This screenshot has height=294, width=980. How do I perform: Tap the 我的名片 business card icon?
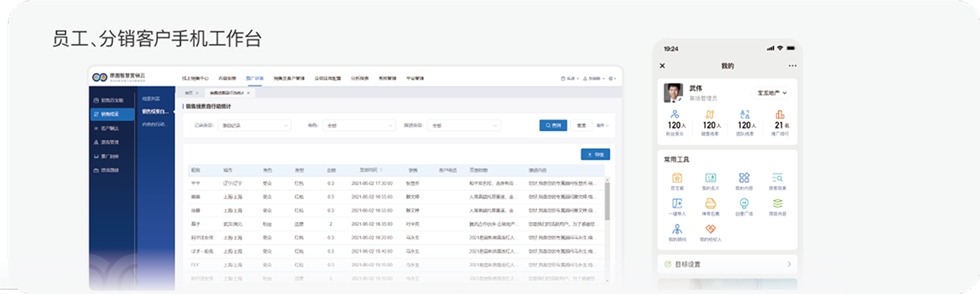(x=710, y=178)
